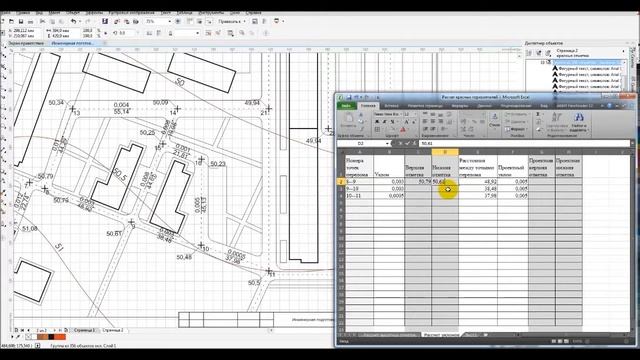Screen dimensions: 640x360
Task: Click the eyedropper icon beside document palette
Action: [18, 337]
